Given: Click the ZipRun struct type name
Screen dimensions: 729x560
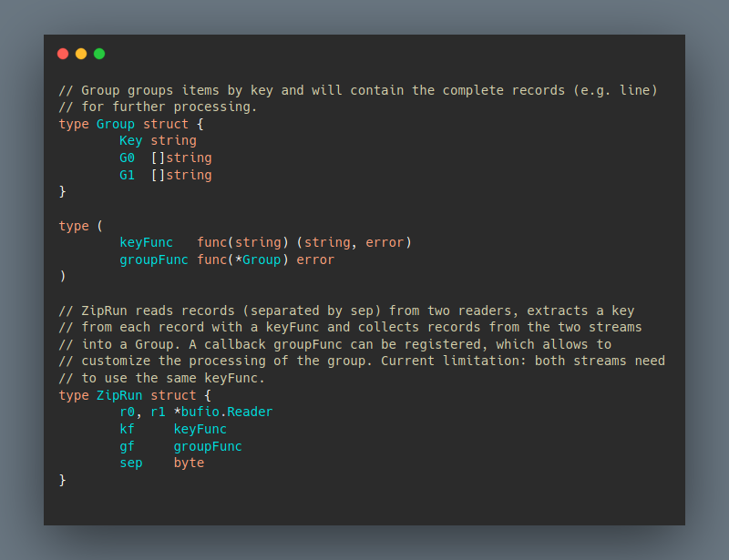Looking at the screenshot, I should [119, 395].
